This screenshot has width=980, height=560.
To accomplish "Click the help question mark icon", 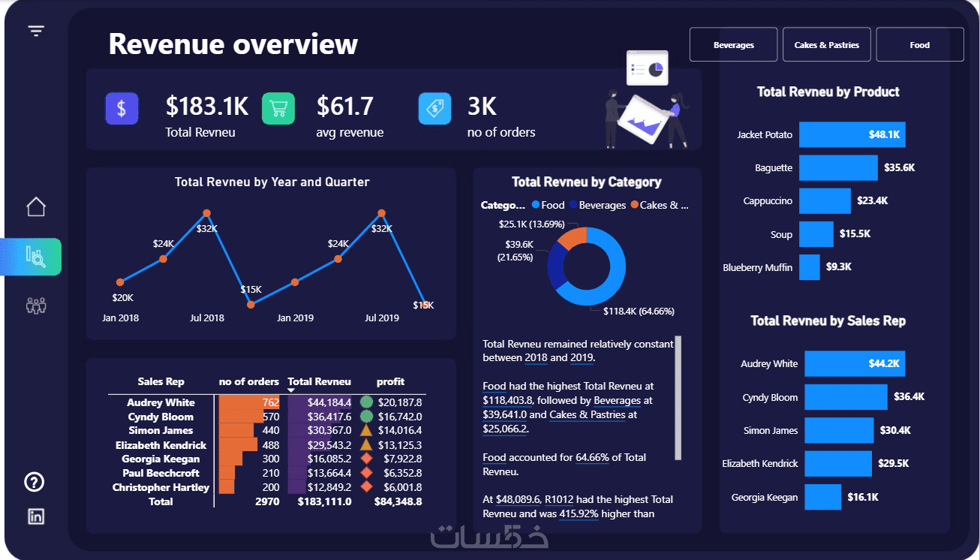I will pos(35,482).
